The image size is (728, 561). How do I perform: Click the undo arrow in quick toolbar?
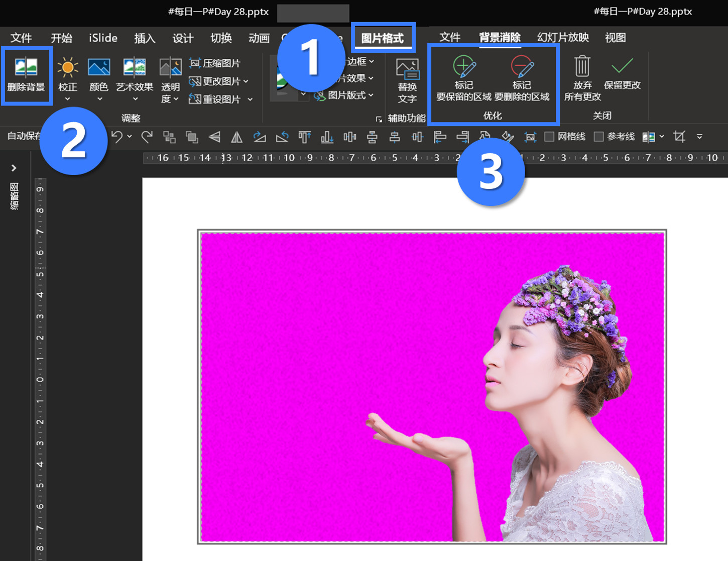117,137
